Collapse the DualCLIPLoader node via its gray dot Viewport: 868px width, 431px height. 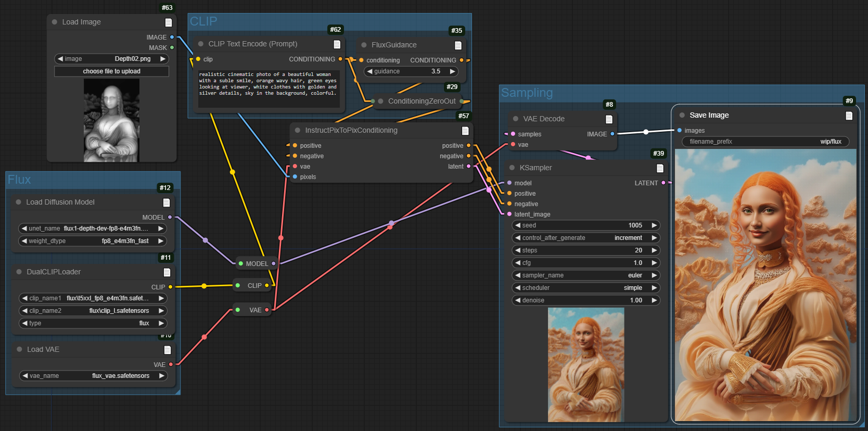click(x=19, y=272)
